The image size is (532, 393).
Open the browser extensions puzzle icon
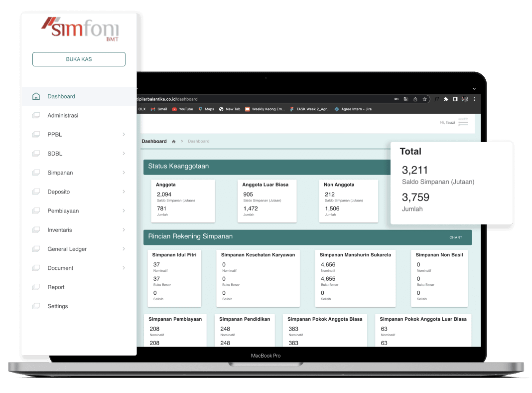[446, 99]
